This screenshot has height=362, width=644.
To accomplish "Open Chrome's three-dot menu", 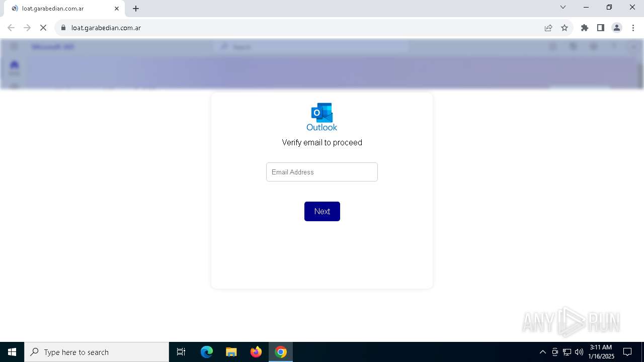I will click(x=633, y=28).
